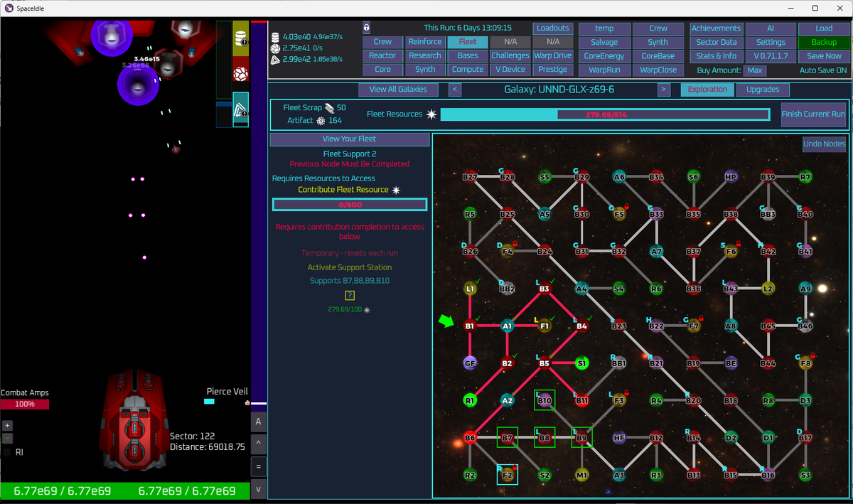
Task: Click the green S1 node
Action: pyautogui.click(x=581, y=363)
